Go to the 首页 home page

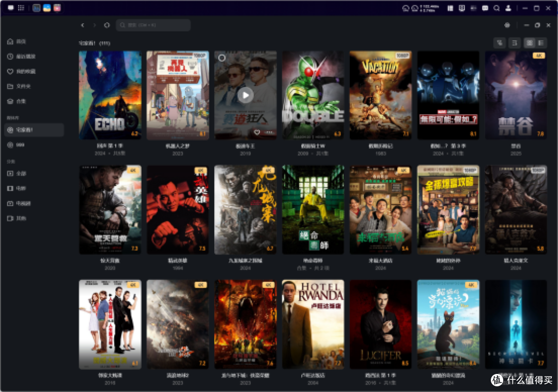(34, 42)
